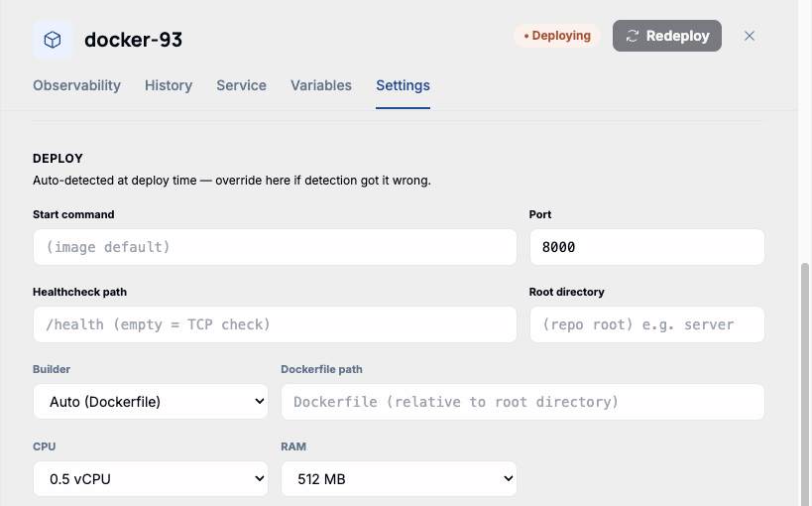Click the docker-93 cube service icon
This screenshot has width=812, height=506.
pyautogui.click(x=53, y=40)
